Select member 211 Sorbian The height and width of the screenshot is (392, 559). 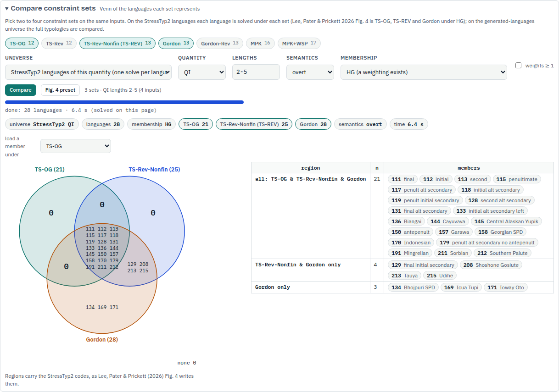453,253
